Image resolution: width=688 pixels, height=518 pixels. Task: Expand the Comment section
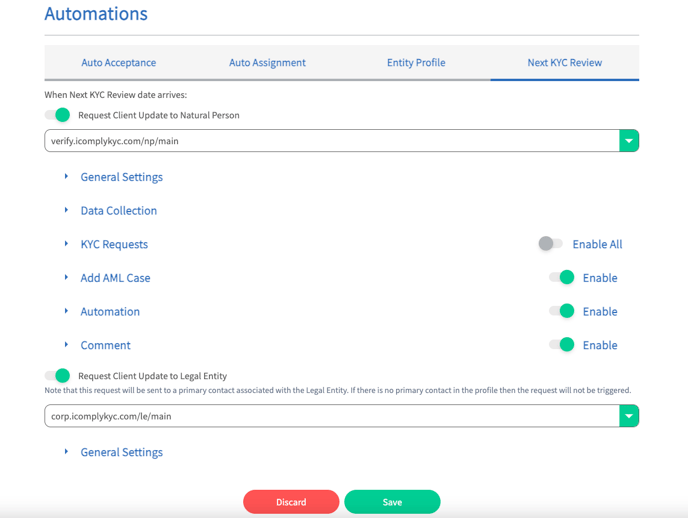pyautogui.click(x=105, y=346)
